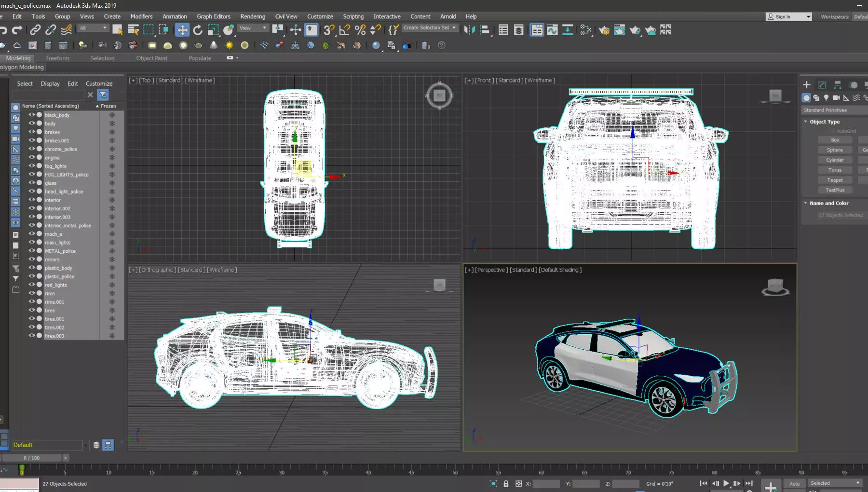The width and height of the screenshot is (868, 492).
Task: Open the Sign In dropdown
Action: 788,16
